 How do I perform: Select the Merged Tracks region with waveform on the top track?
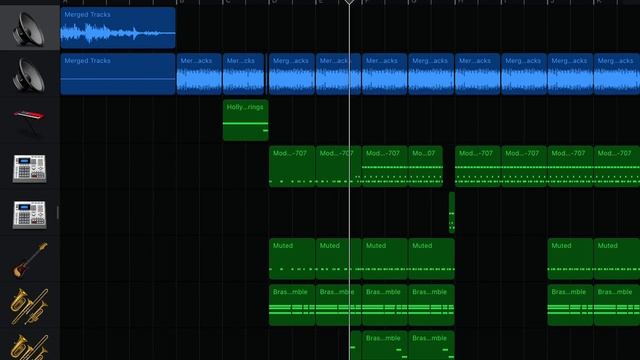118,28
